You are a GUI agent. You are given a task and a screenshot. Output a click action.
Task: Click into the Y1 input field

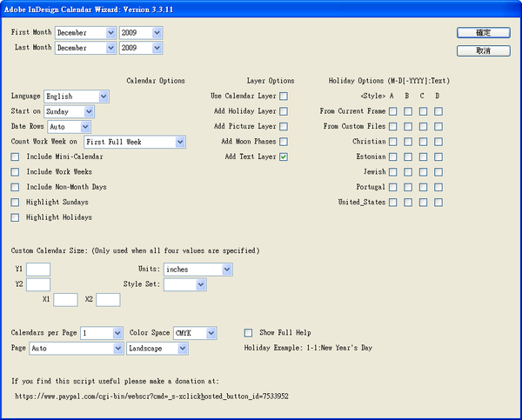coord(38,270)
